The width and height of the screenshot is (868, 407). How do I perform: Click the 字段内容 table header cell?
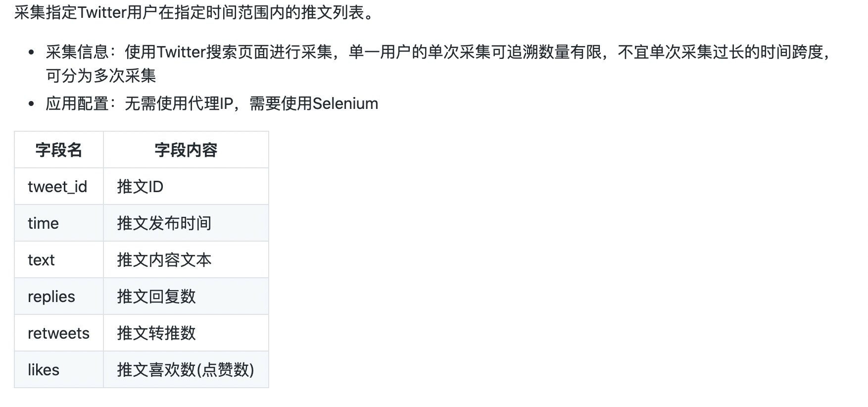[x=186, y=150]
